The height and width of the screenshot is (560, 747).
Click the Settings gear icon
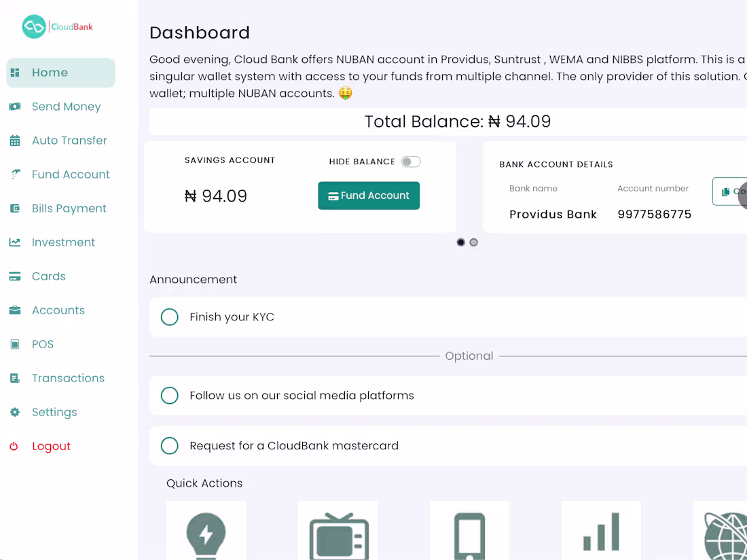(x=15, y=413)
